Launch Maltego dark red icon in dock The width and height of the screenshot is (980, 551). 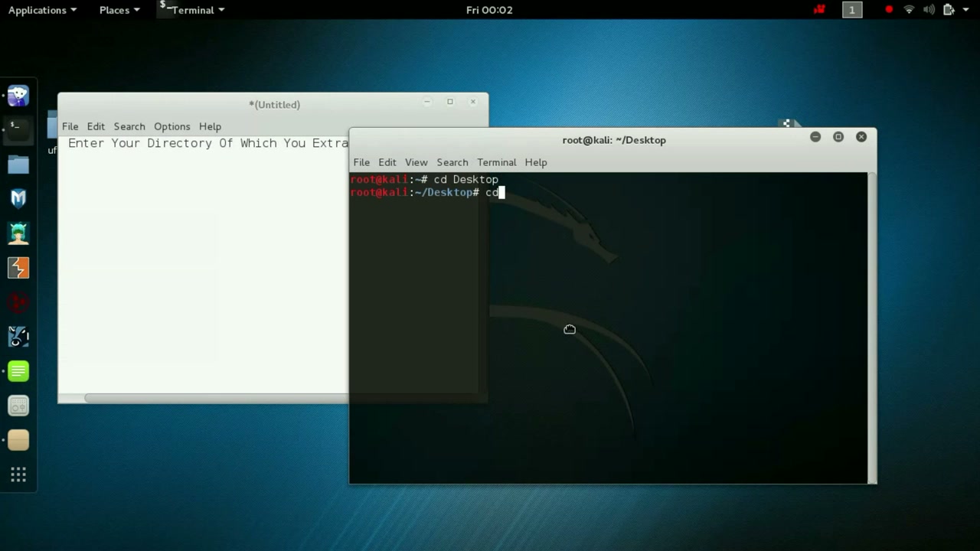pyautogui.click(x=18, y=302)
